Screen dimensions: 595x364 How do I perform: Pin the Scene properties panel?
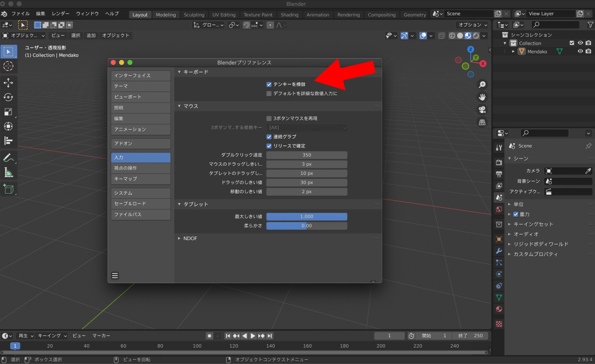[x=588, y=146]
